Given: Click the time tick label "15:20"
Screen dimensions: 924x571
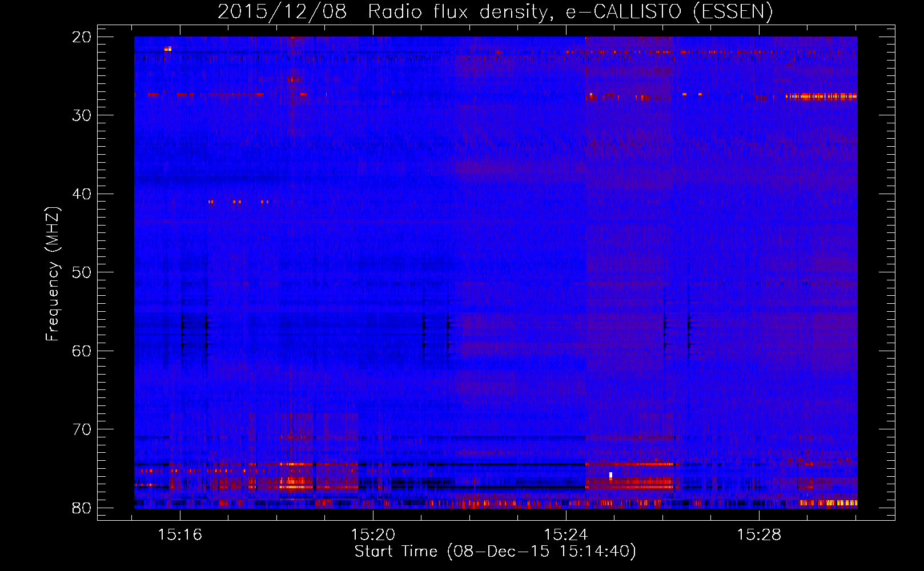Looking at the screenshot, I should (373, 535).
